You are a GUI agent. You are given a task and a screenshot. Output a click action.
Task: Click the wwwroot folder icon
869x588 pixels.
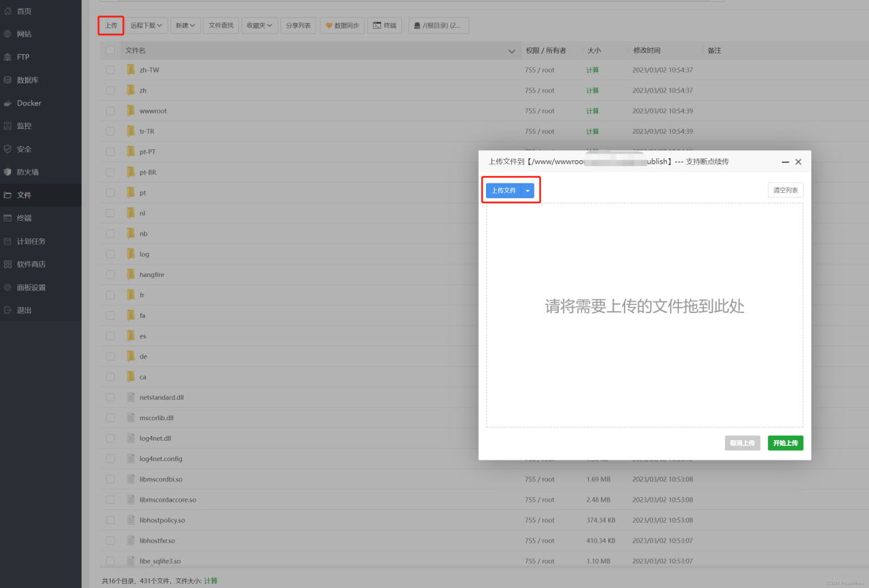(x=131, y=111)
